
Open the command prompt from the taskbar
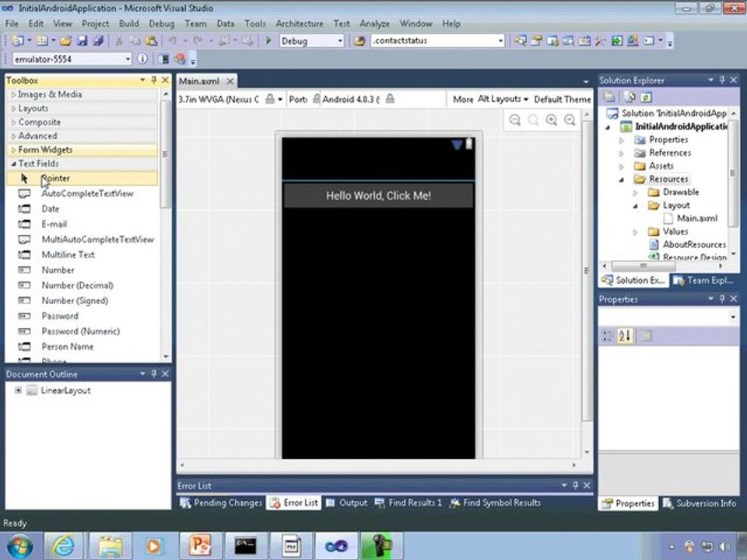point(245,546)
